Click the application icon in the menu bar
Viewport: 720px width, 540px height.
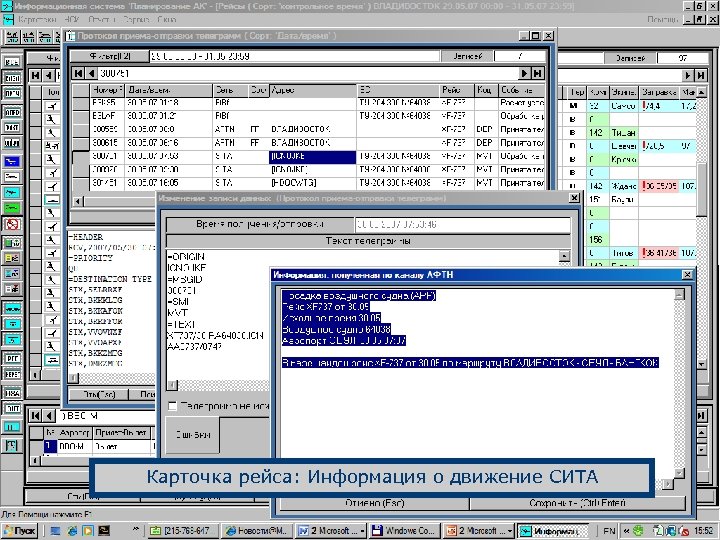[x=7, y=19]
